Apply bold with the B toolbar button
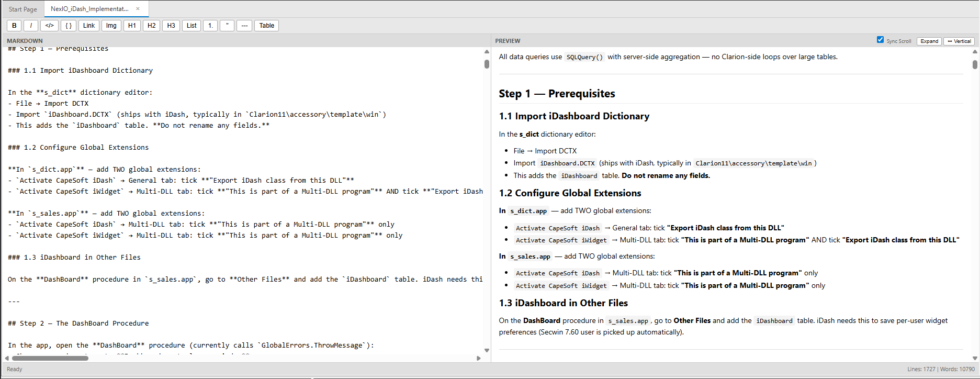980x379 pixels. click(x=14, y=26)
